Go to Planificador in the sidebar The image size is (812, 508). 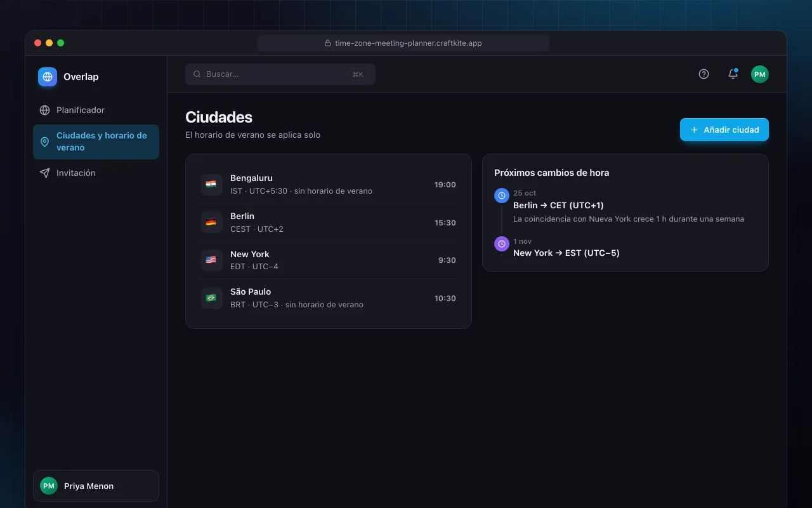coord(96,110)
